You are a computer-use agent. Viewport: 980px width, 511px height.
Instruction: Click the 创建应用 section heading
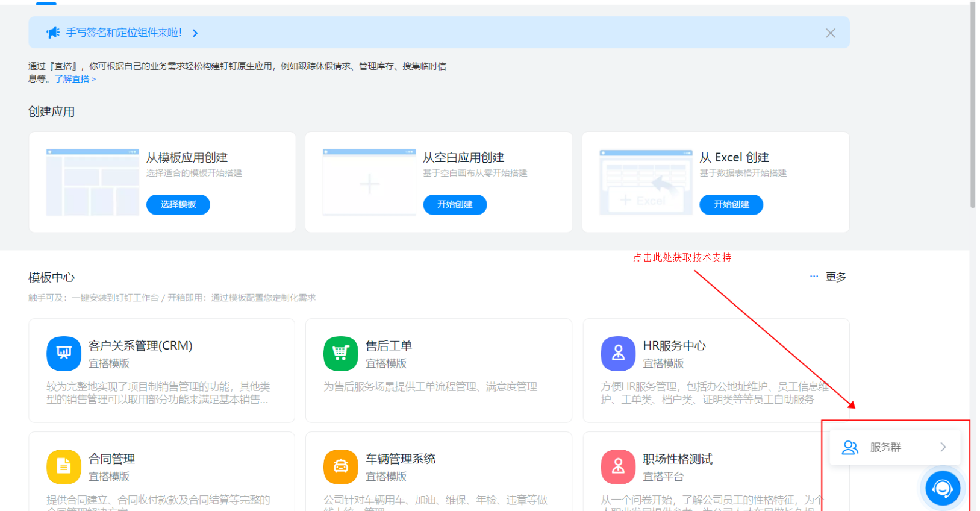[x=52, y=112]
